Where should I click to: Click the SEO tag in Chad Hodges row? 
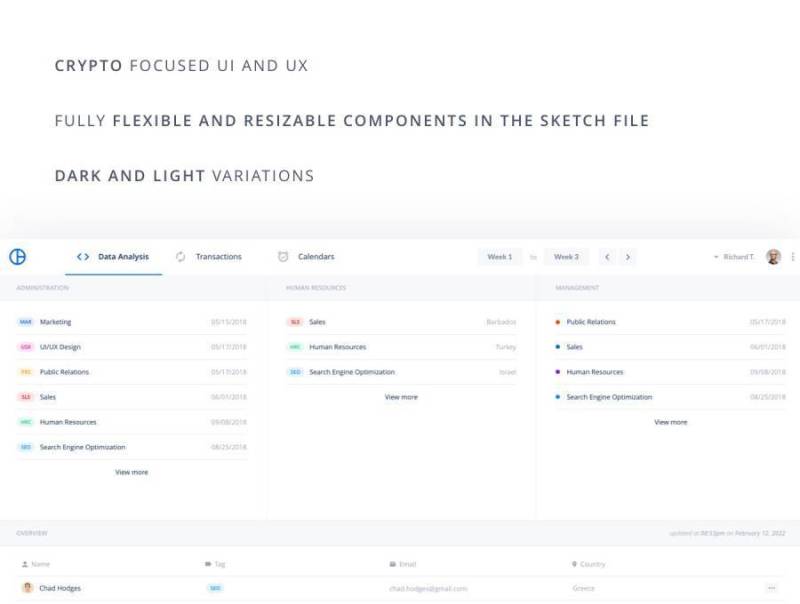215,588
